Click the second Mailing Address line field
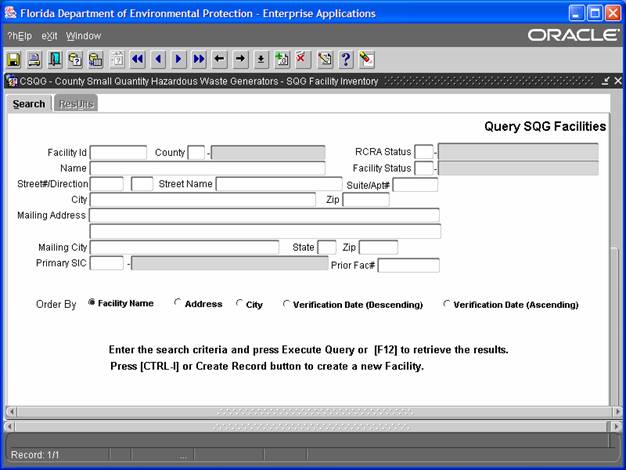This screenshot has width=626, height=470. [265, 231]
